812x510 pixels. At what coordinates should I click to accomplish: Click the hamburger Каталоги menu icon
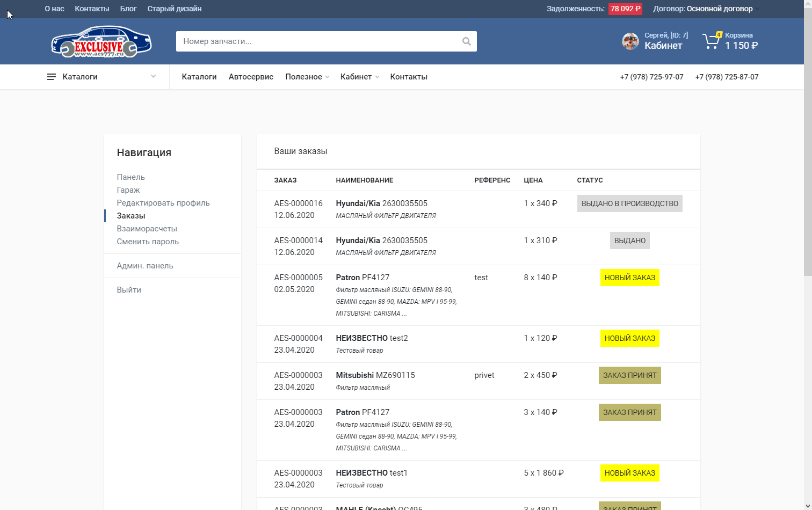pyautogui.click(x=52, y=77)
